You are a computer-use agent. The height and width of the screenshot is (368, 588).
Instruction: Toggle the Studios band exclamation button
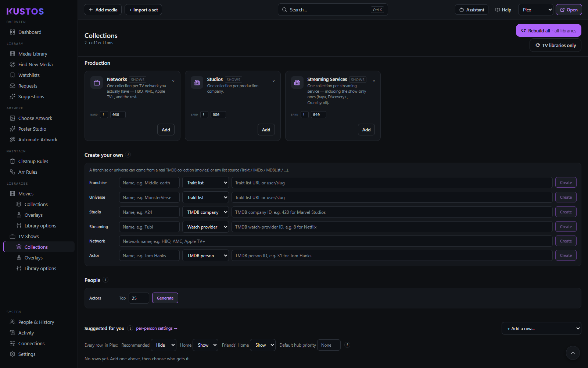pos(204,114)
